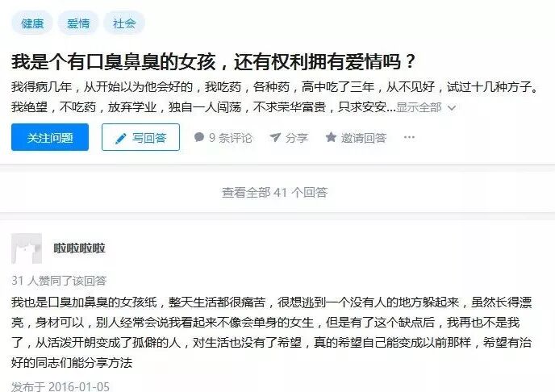555x392 pixels.
Task: Click the comment bubble icon
Action: click(x=199, y=137)
